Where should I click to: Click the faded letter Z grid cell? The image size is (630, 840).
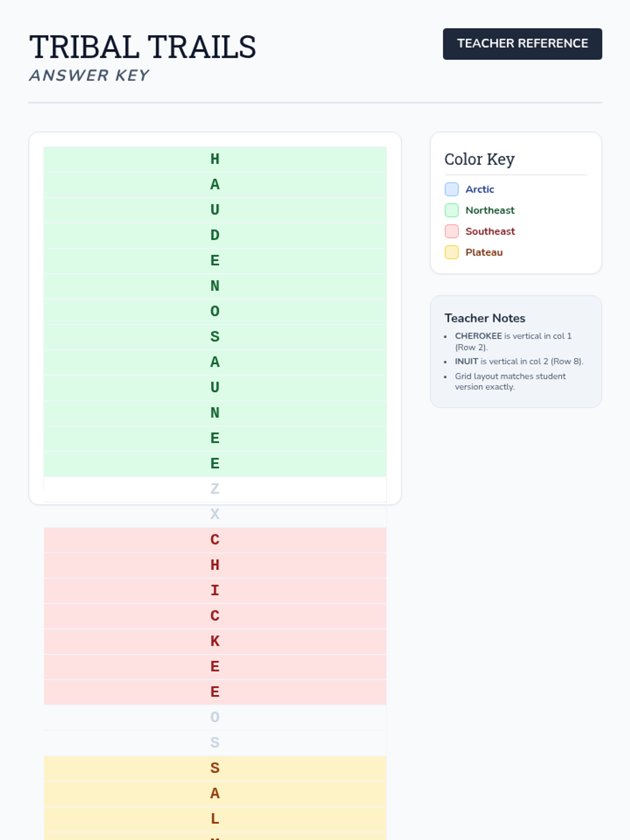pyautogui.click(x=215, y=489)
